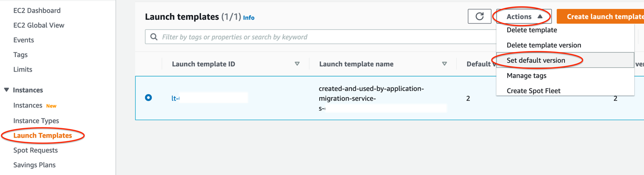
Task: Focus the filter by tags search field
Action: [x=322, y=37]
